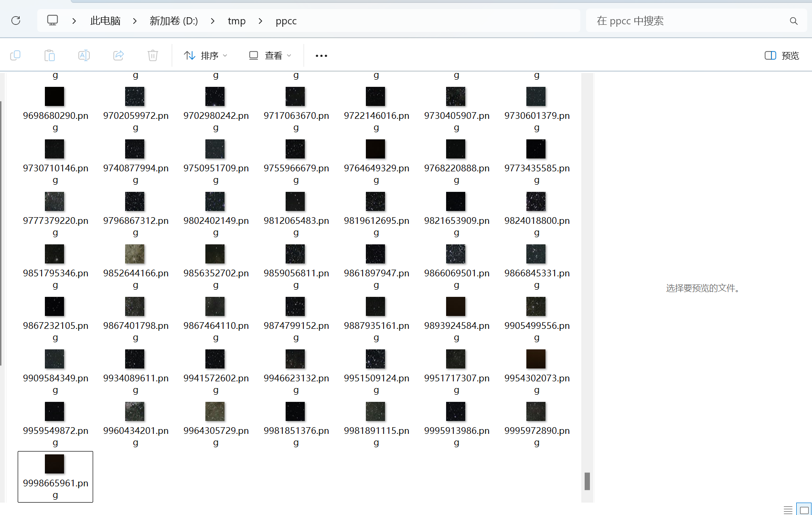812x515 pixels.
Task: Select file 9717063670.png thumbnail
Action: (295, 96)
